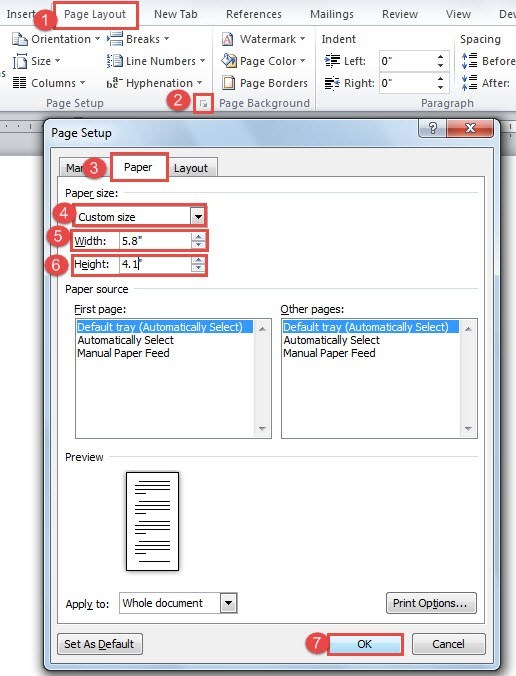Viewport: 516px width, 676px height.
Task: Click the Cancel button
Action: click(448, 644)
